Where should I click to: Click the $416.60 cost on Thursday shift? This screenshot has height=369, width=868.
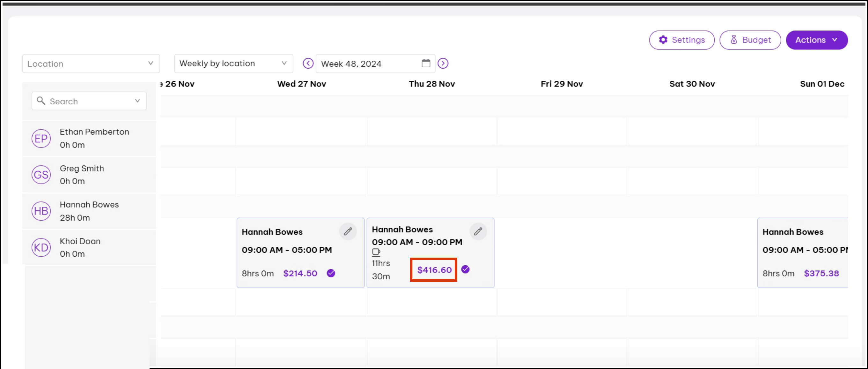(434, 270)
